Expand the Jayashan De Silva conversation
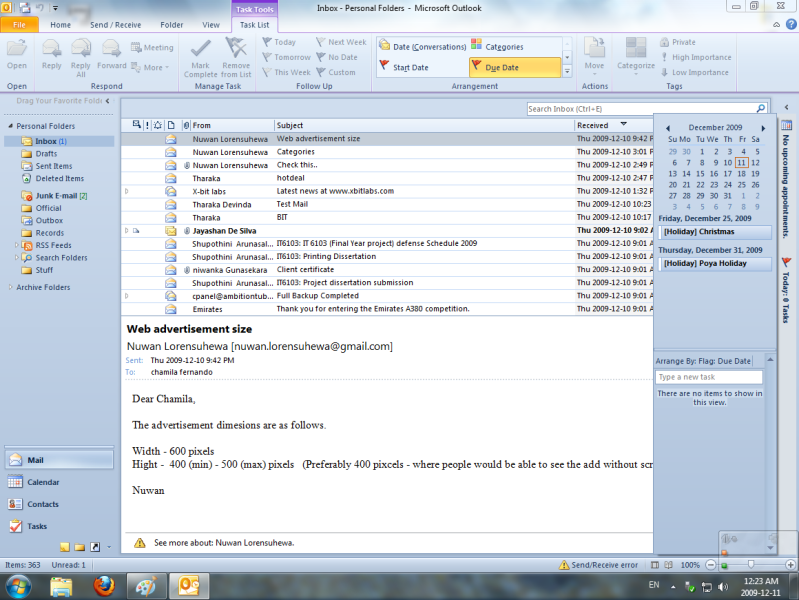Viewport: 799px width, 600px height. 126,231
